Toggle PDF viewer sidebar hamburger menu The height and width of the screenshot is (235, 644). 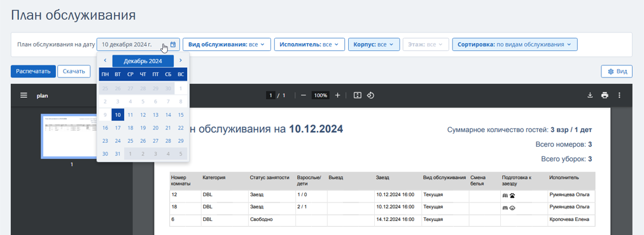pos(24,95)
